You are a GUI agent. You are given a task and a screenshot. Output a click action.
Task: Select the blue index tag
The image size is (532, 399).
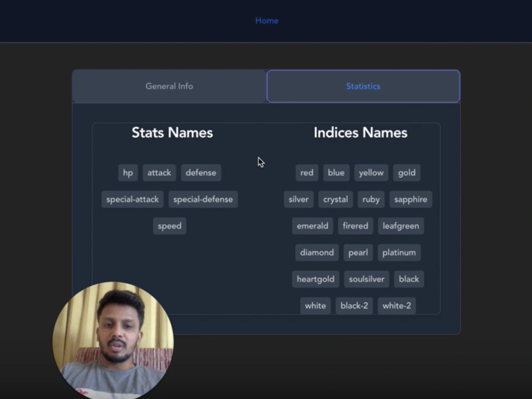point(336,173)
